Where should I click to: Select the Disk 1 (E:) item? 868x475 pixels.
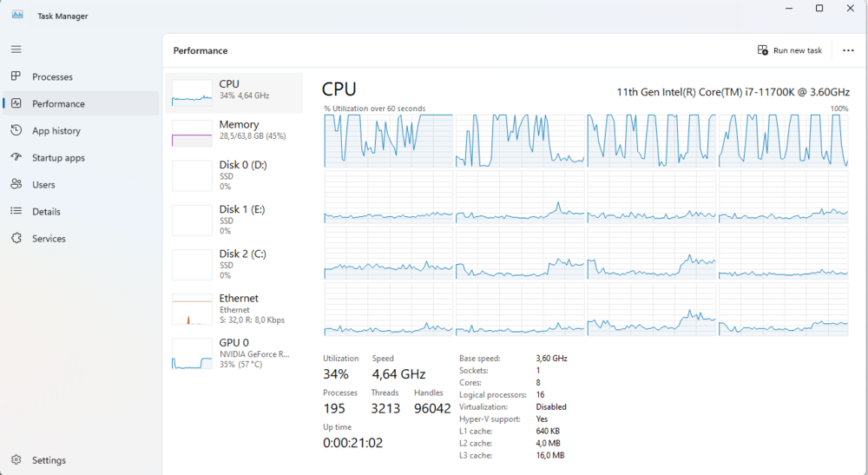point(234,219)
